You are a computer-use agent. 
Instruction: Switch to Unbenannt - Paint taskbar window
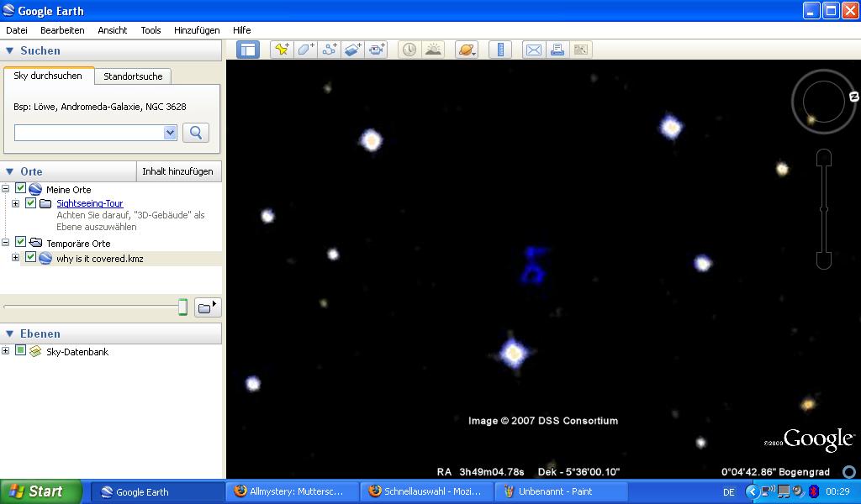561,491
